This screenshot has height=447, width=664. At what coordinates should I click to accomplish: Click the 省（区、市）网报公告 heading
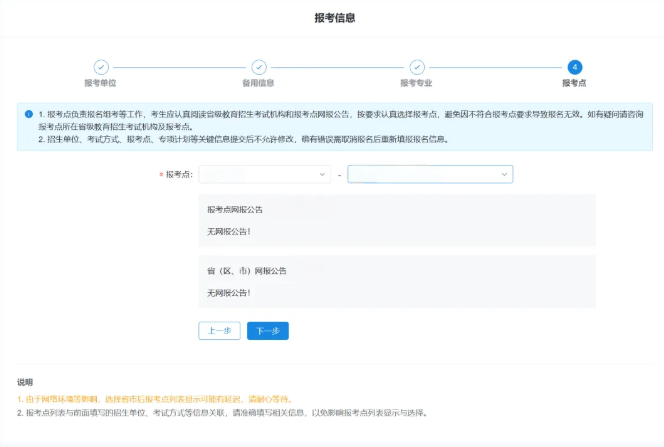[x=246, y=271]
